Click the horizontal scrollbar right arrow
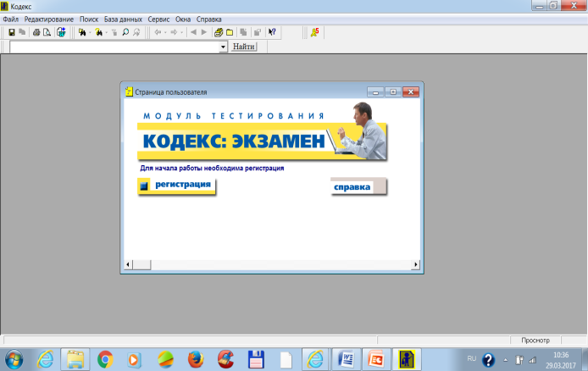The height and width of the screenshot is (371, 588). coord(415,264)
